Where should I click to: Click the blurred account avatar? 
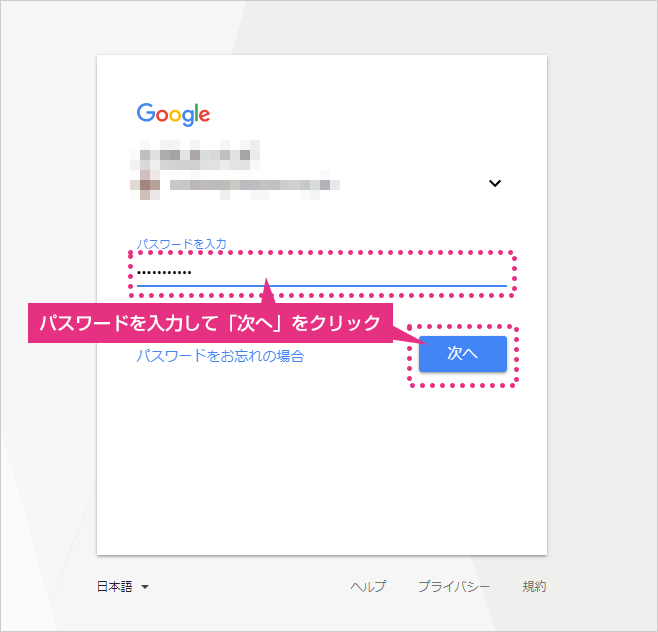tap(145, 185)
